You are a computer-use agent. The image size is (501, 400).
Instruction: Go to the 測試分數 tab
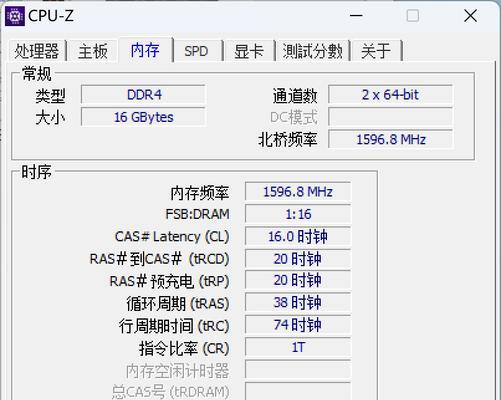(x=312, y=51)
